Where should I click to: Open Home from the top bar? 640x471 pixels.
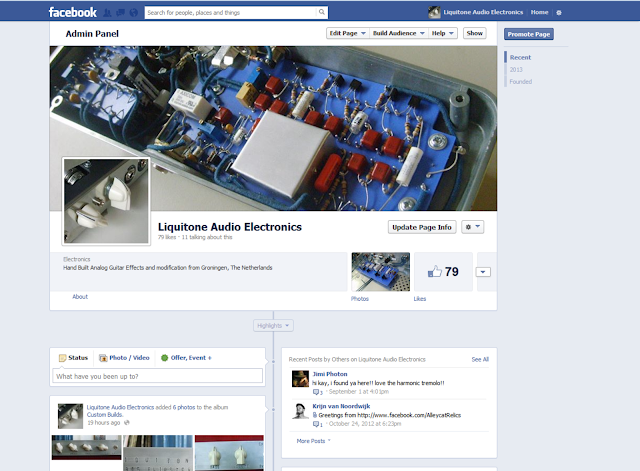539,12
